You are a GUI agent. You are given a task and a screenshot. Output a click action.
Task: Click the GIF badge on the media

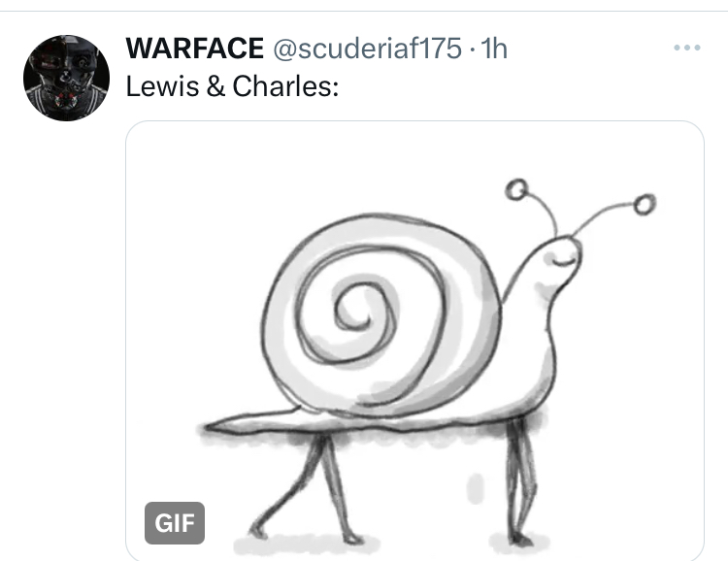[175, 523]
